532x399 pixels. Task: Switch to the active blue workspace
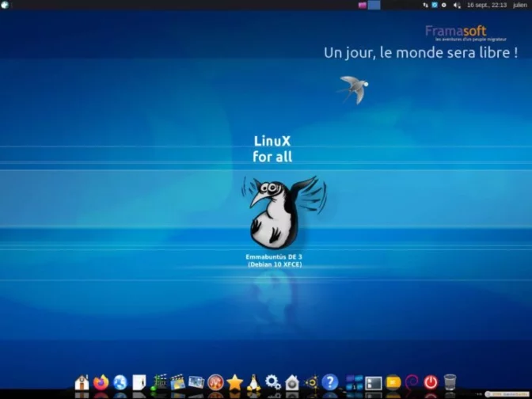[x=374, y=5]
